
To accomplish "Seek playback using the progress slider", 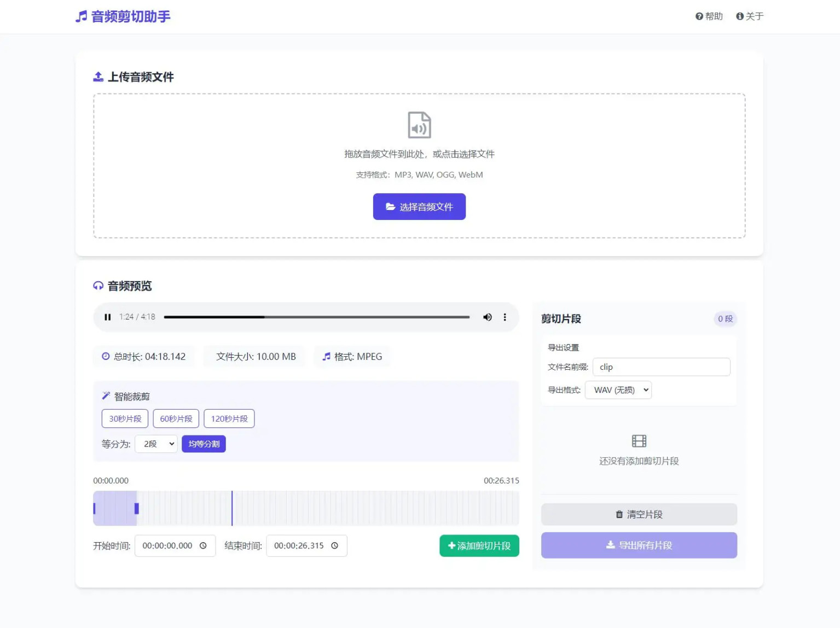I will (317, 317).
